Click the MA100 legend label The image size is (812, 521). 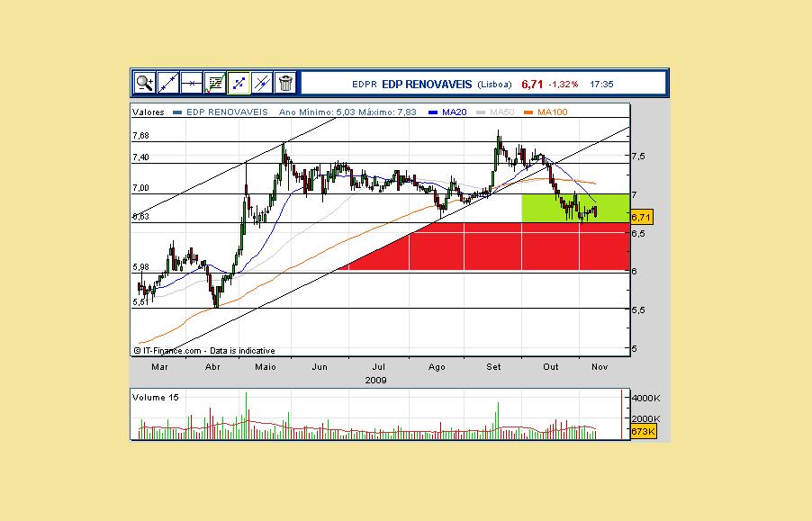(x=553, y=112)
